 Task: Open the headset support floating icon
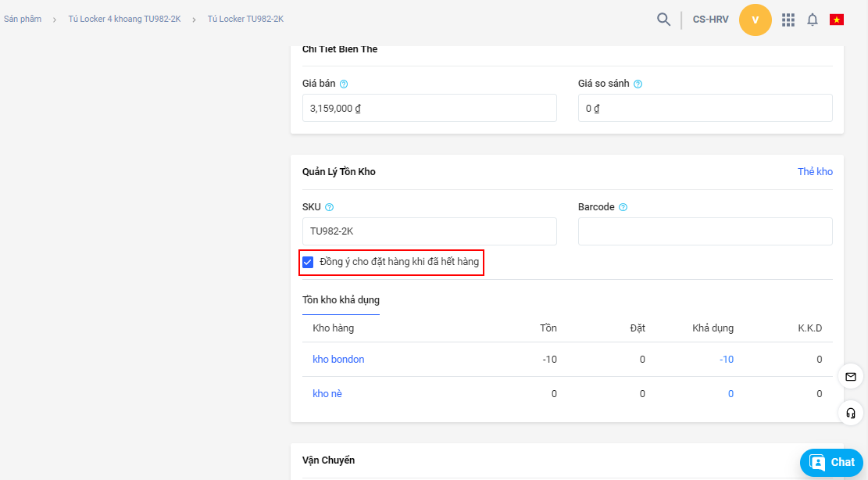(x=850, y=412)
